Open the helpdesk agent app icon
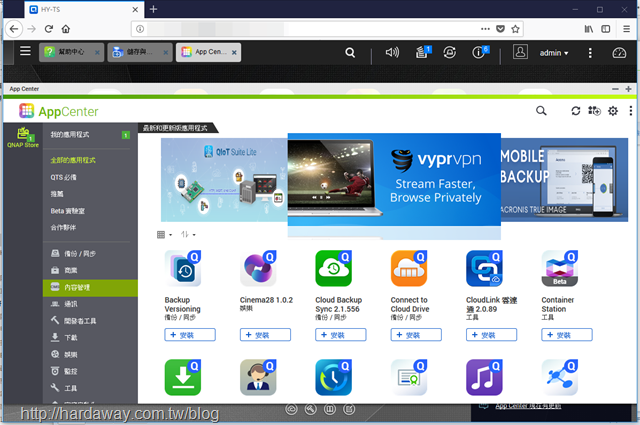Image resolution: width=640 pixels, height=425 pixels. point(258,378)
